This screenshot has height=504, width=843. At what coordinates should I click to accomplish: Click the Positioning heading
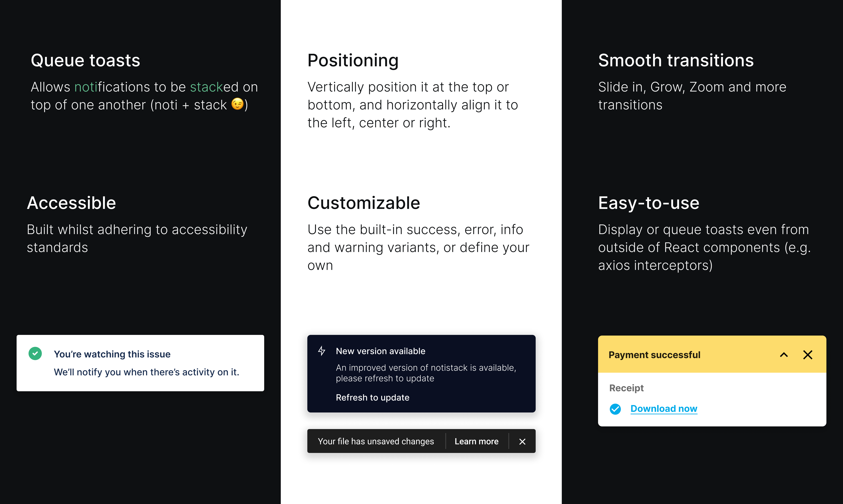[353, 61]
